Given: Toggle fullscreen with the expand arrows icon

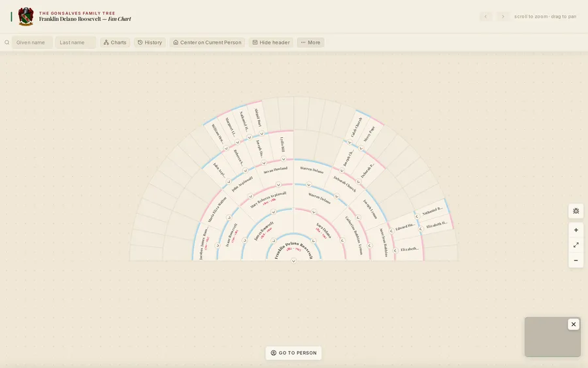Looking at the screenshot, I should point(576,245).
